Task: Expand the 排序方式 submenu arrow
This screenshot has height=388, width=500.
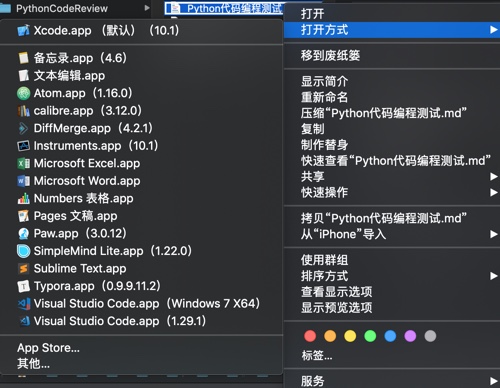Action: tap(493, 276)
